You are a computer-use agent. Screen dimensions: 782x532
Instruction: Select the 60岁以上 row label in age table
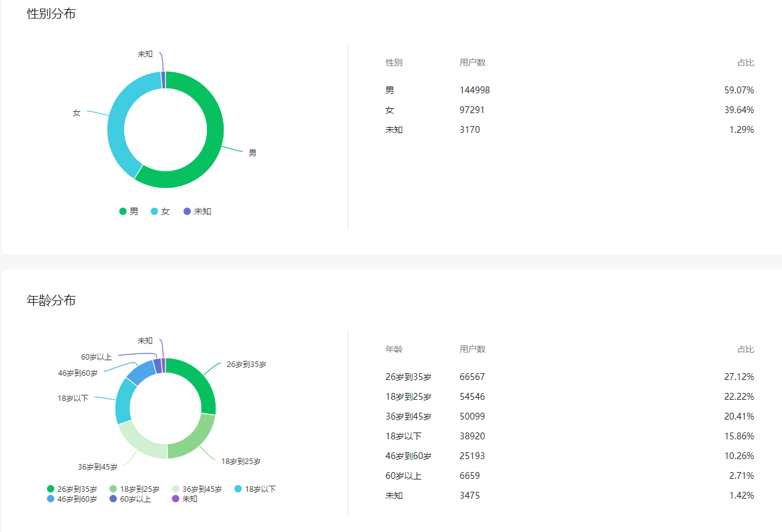[x=404, y=476]
